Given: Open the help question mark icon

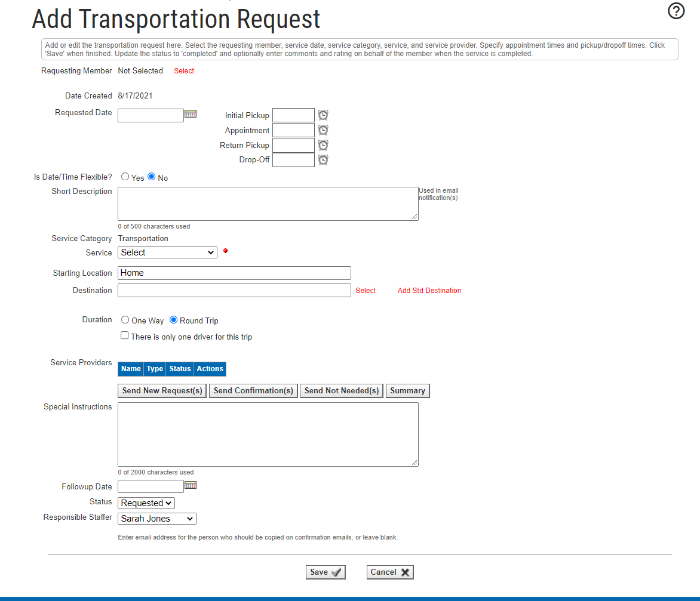Looking at the screenshot, I should point(676,11).
